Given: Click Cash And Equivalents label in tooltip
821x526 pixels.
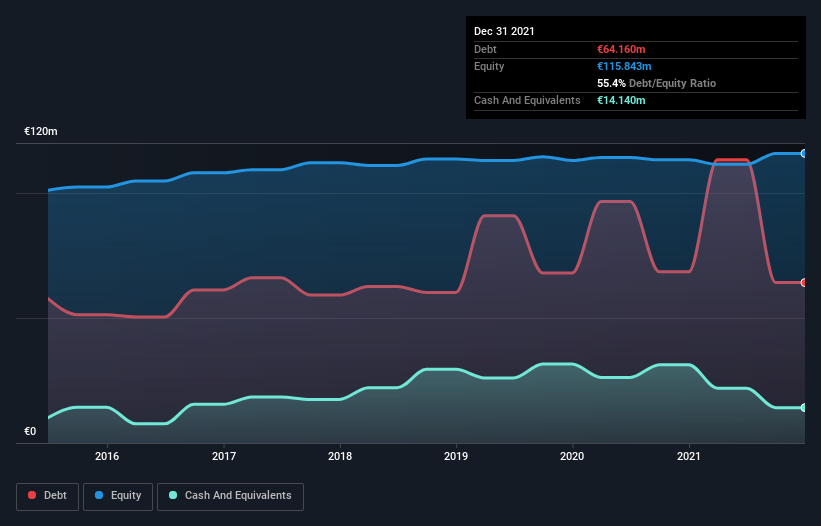Looking at the screenshot, I should (527, 100).
